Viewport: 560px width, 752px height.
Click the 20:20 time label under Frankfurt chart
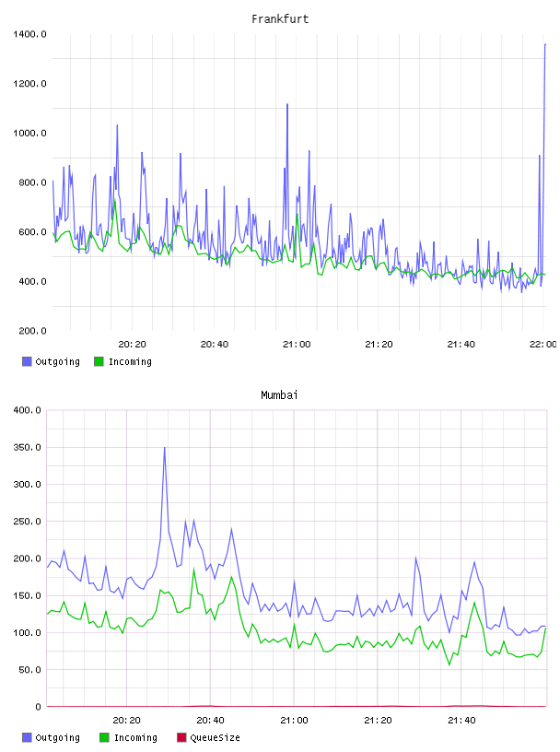coord(132,345)
